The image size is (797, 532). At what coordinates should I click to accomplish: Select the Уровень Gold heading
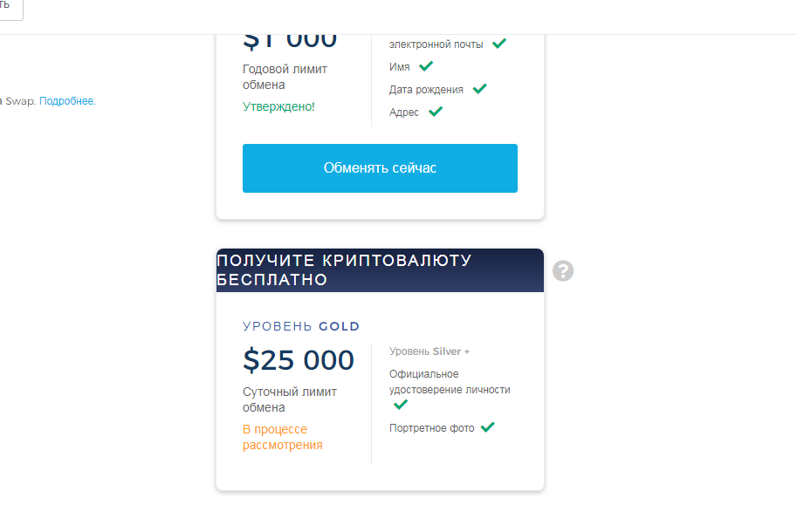pos(301,326)
